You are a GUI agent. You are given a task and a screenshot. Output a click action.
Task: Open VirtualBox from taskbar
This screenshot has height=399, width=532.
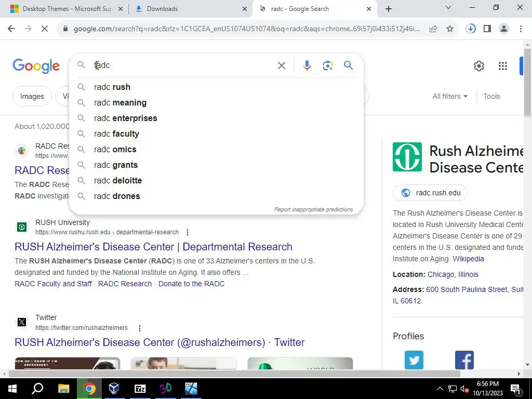coord(114,389)
